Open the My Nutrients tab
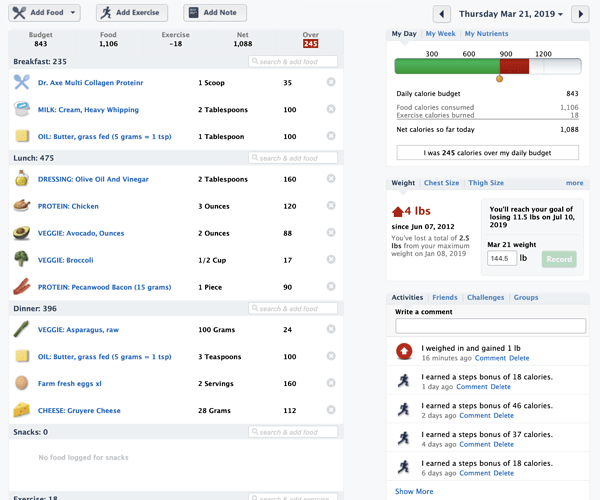Image resolution: width=600 pixels, height=500 pixels. pyautogui.click(x=486, y=34)
